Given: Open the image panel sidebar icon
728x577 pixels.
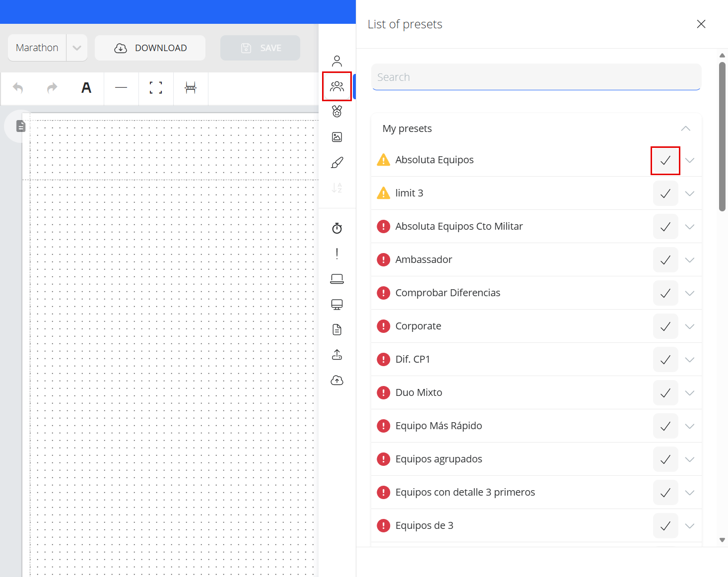Looking at the screenshot, I should click(x=337, y=137).
